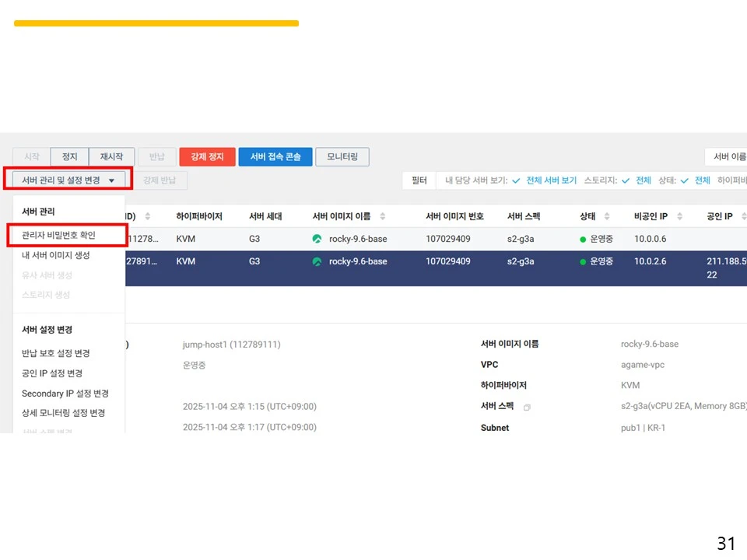Click the 서버 세대 column header
The height and width of the screenshot is (560, 747).
[265, 216]
